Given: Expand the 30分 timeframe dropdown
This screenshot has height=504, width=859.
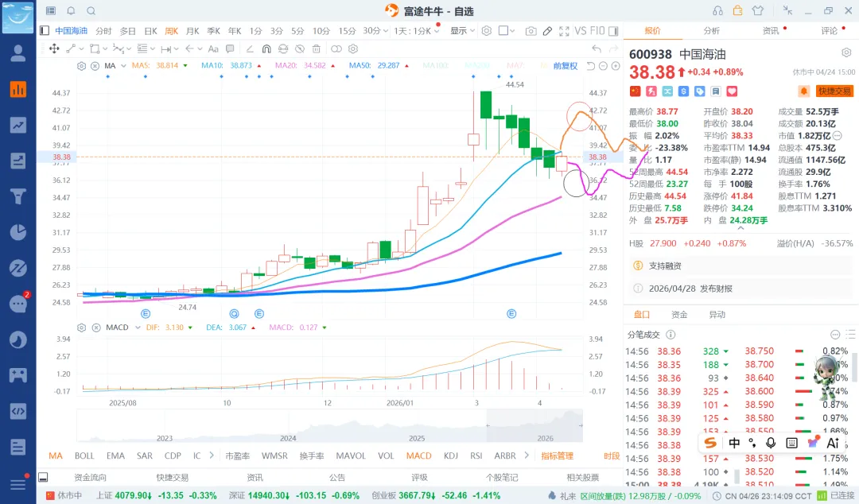Looking at the screenshot, I should (386, 31).
